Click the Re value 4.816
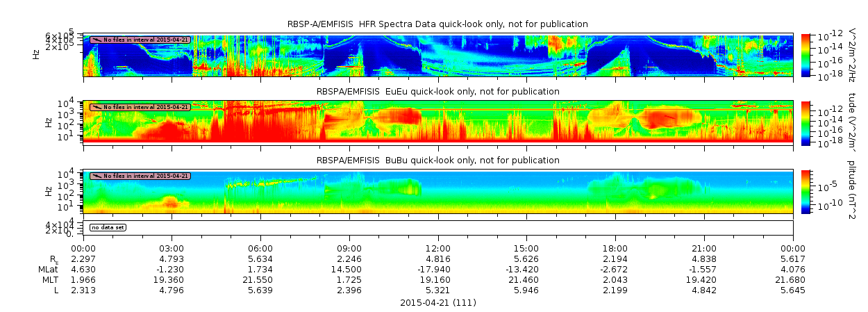Viewport: 868px width, 312px height. click(438, 259)
